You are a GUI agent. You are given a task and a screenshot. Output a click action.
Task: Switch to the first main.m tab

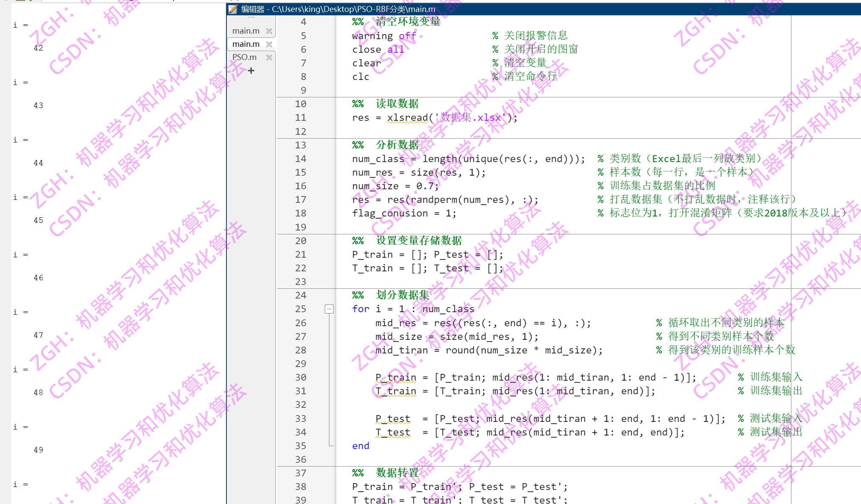tap(246, 31)
